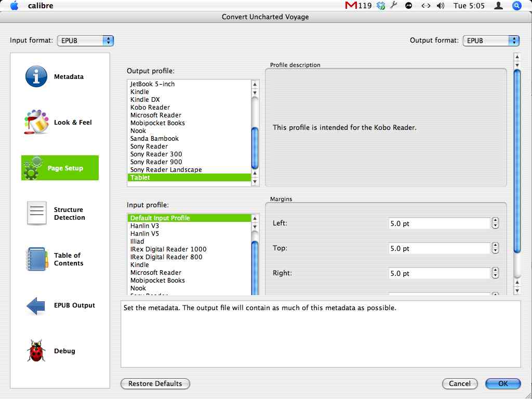Click the OK button
The image size is (532, 399).
(x=503, y=384)
